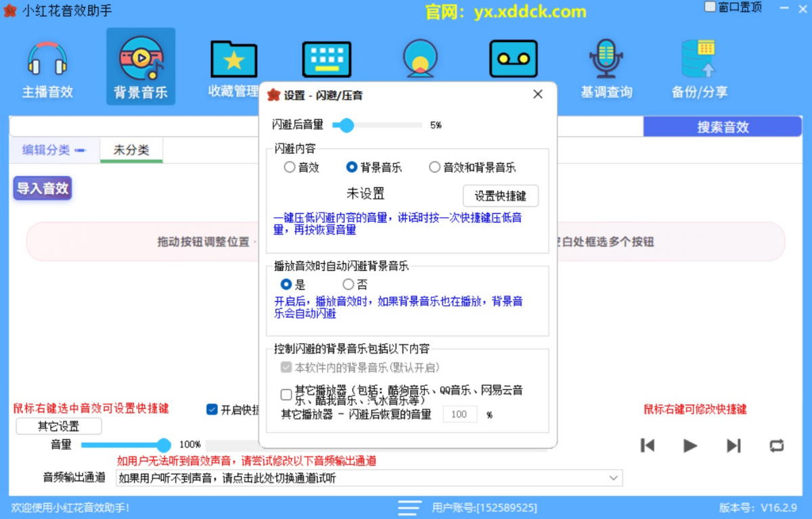The image size is (812, 519).
Task: Click the keyboard tool icon
Action: (326, 58)
